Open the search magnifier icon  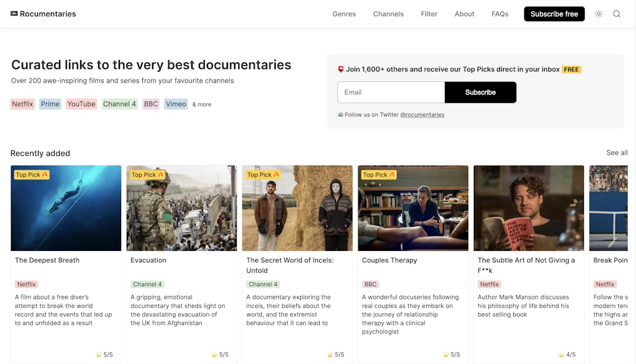[617, 14]
